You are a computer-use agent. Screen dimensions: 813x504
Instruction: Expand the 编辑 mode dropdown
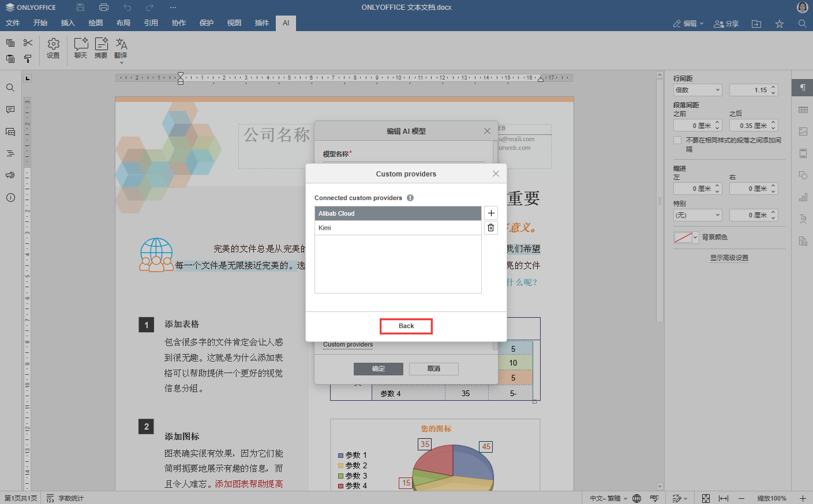click(x=688, y=24)
